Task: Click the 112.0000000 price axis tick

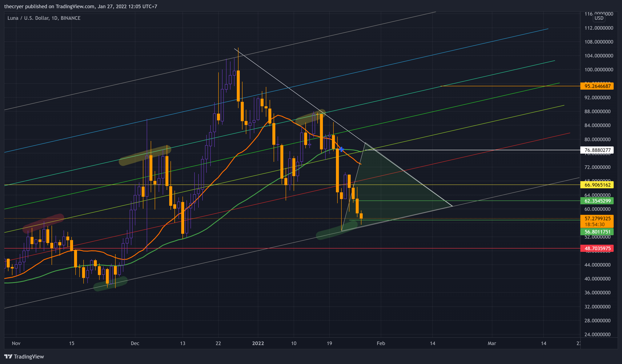Action: coord(599,28)
